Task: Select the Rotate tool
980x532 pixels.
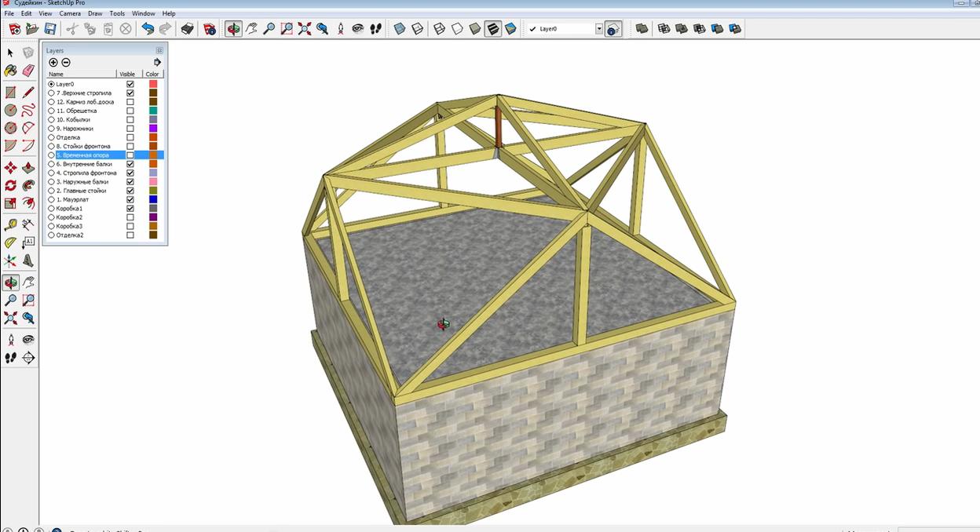Action: (10, 186)
